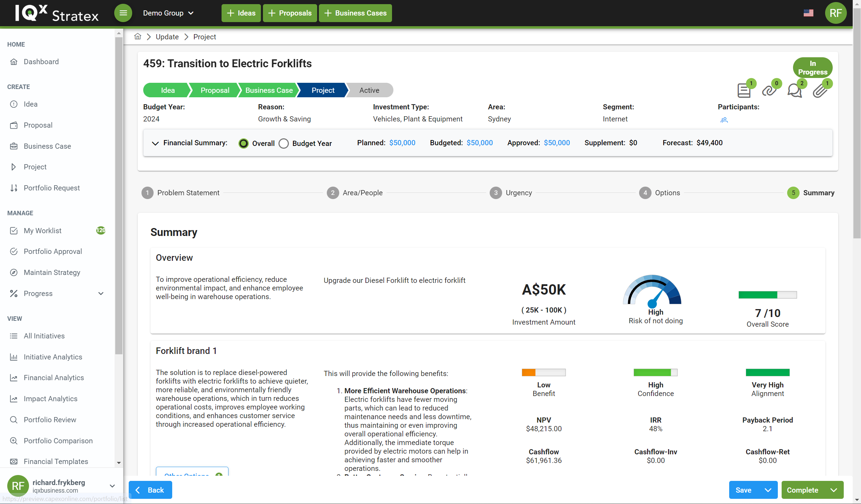Click the home breadcrumb icon

click(x=138, y=37)
